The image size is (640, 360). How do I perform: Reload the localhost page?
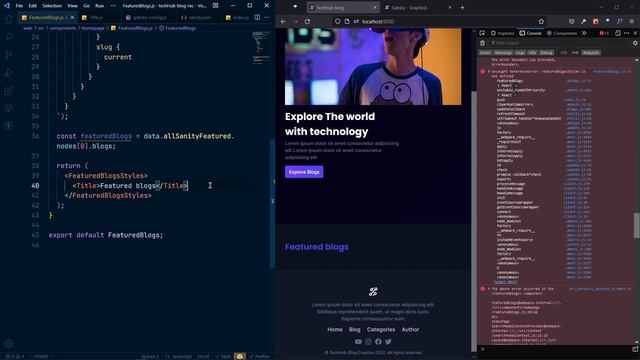[307, 21]
